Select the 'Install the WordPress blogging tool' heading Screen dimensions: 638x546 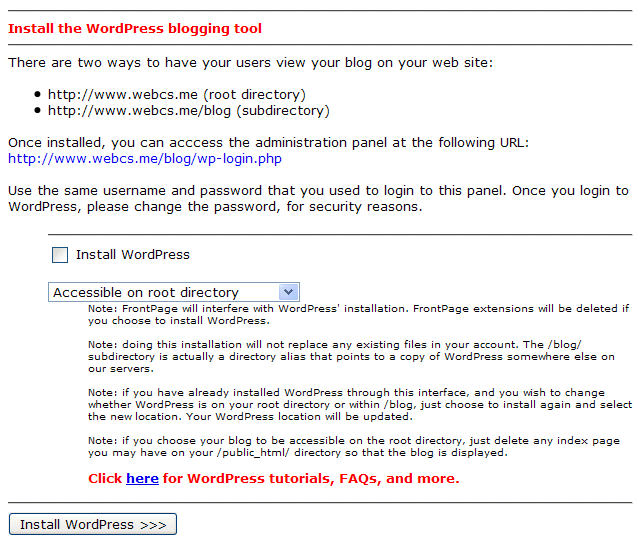135,28
